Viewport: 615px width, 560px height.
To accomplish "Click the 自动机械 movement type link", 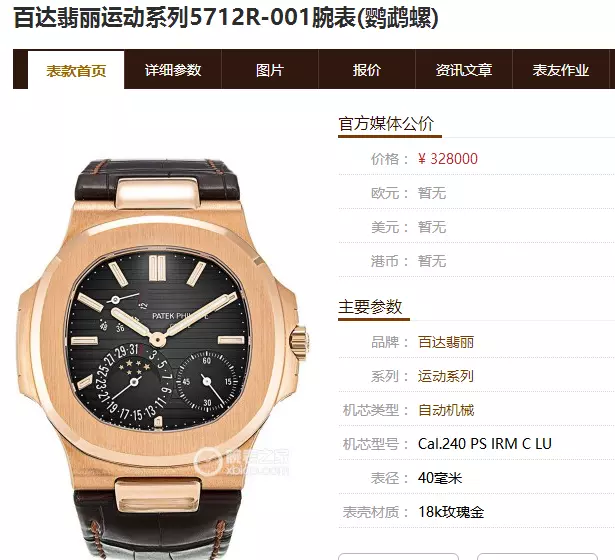I will (446, 410).
